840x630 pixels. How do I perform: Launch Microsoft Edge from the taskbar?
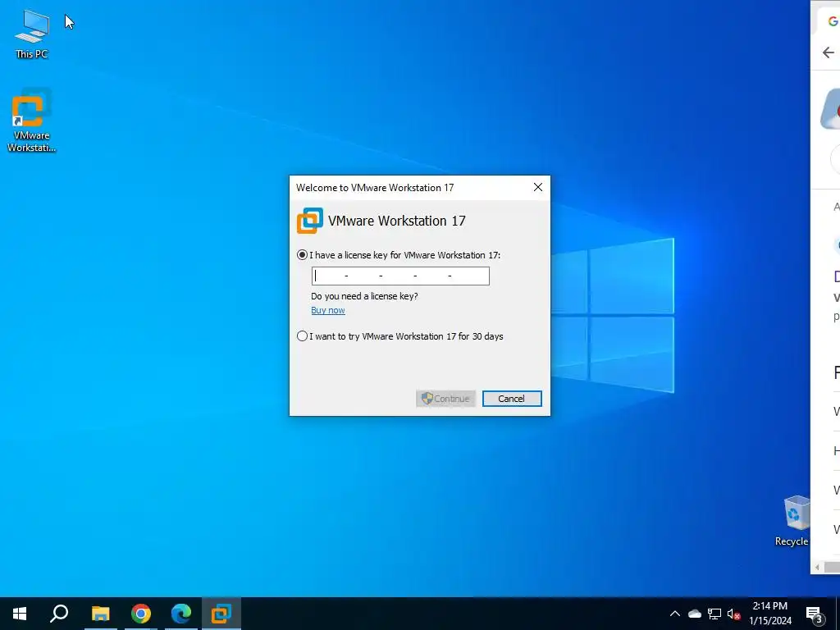[181, 614]
